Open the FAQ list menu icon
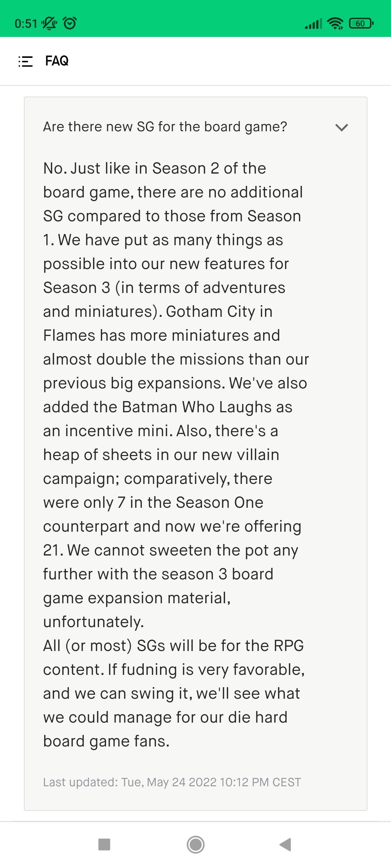The height and width of the screenshot is (868, 391). (x=25, y=61)
